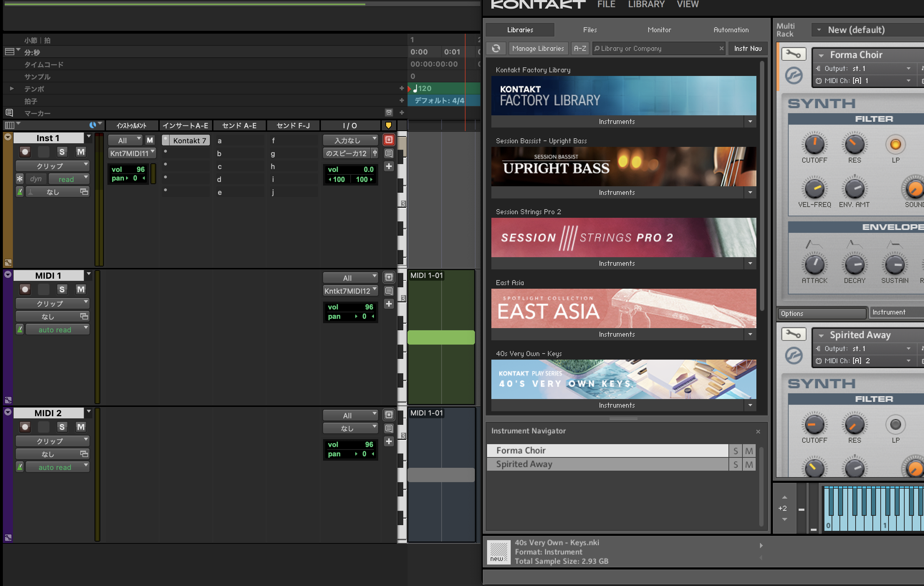Open MIDI 1 output Kntkt7MIDI12 selector
This screenshot has width=924, height=586.
(x=350, y=291)
